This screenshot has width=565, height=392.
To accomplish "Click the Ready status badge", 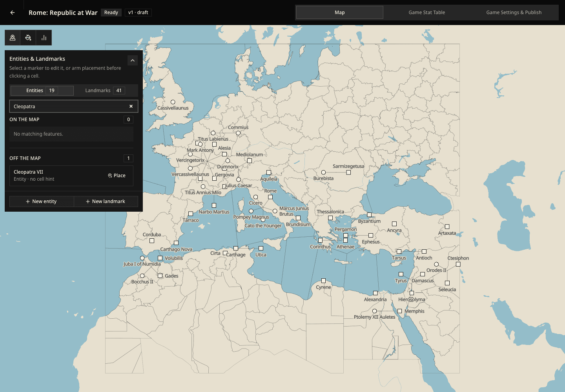I will [111, 13].
